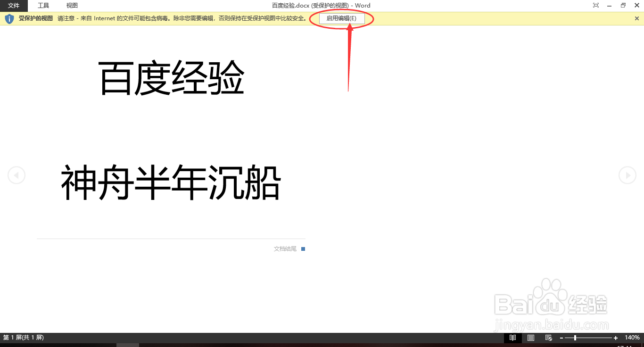Open the 视图 menu

(72, 6)
